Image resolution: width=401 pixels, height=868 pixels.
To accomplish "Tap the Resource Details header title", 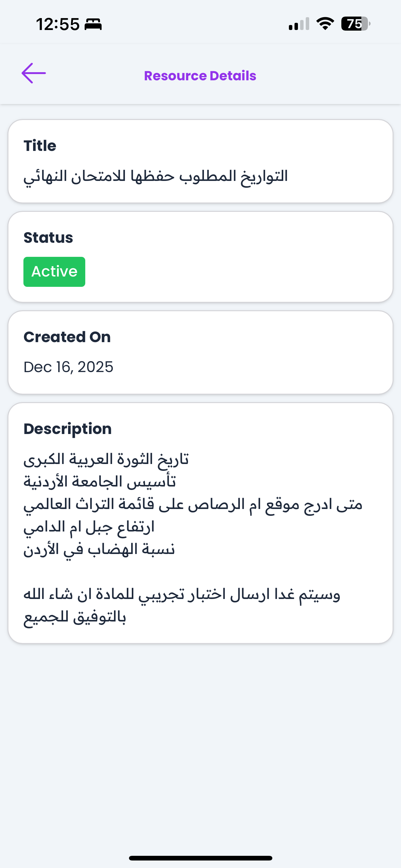I will point(200,76).
